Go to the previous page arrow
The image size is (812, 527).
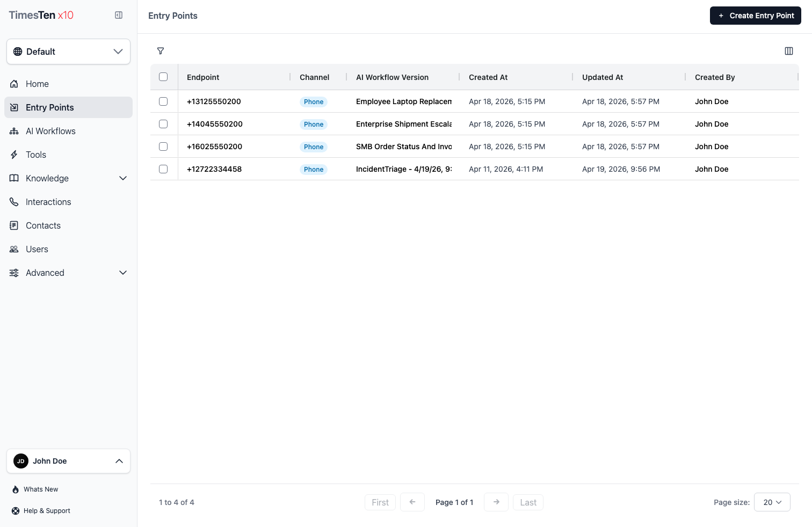click(x=412, y=502)
